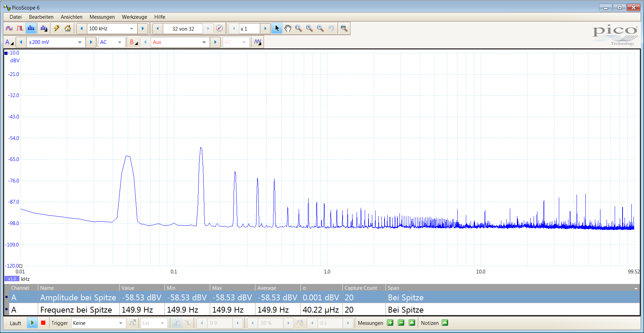The width and height of the screenshot is (644, 333).
Task: Collapse measurements table with minus button
Action: 636,288
